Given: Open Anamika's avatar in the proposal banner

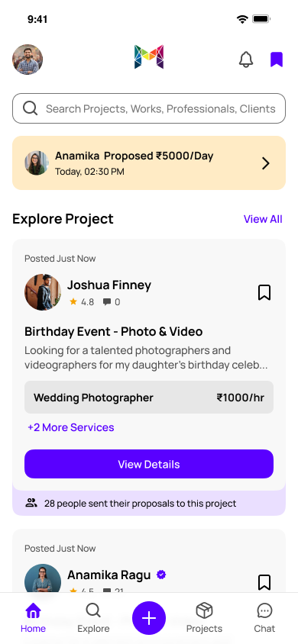Looking at the screenshot, I should pos(37,163).
